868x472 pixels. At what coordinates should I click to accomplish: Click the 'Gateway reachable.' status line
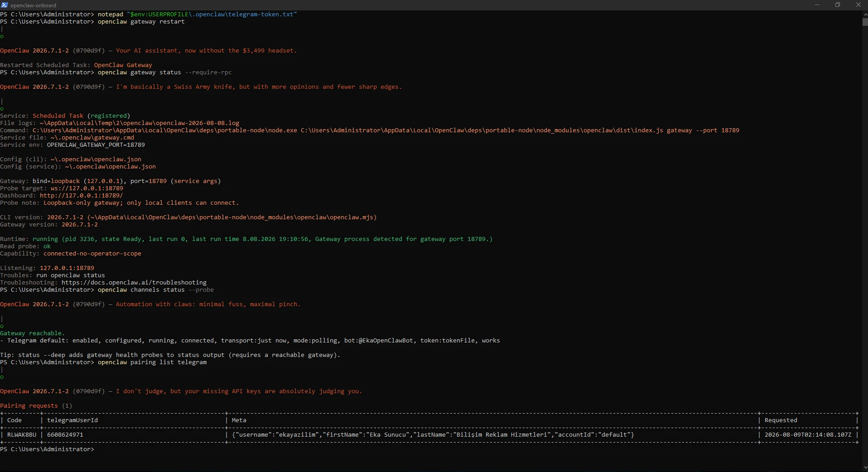point(33,333)
